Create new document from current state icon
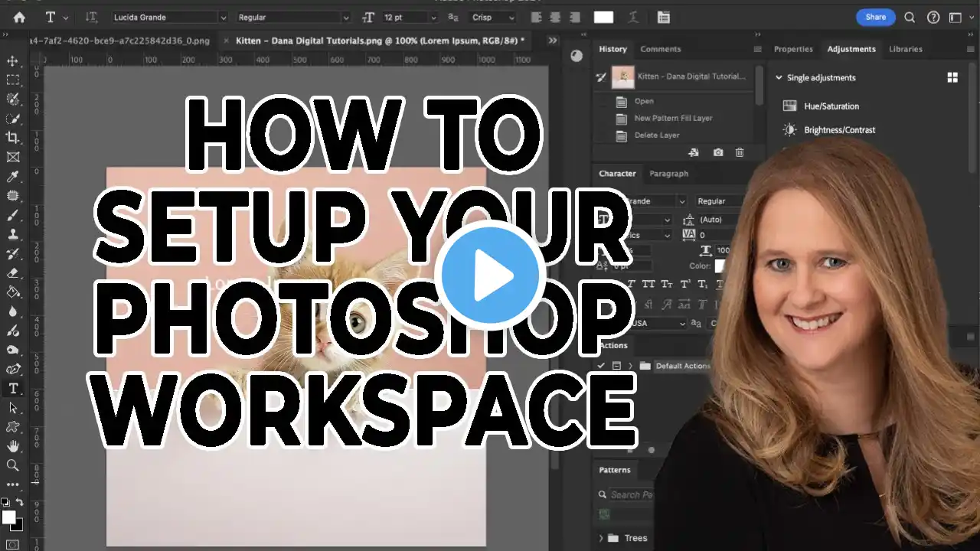 694,153
